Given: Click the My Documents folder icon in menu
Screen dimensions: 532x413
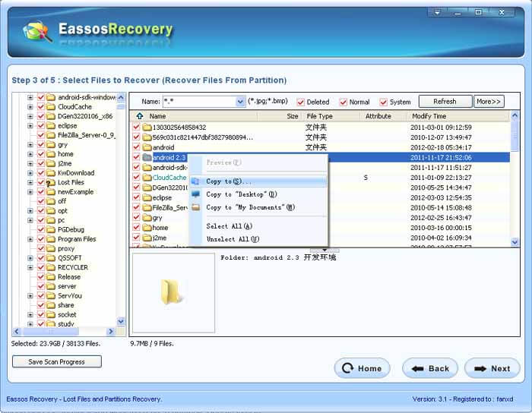Looking at the screenshot, I should [196, 207].
